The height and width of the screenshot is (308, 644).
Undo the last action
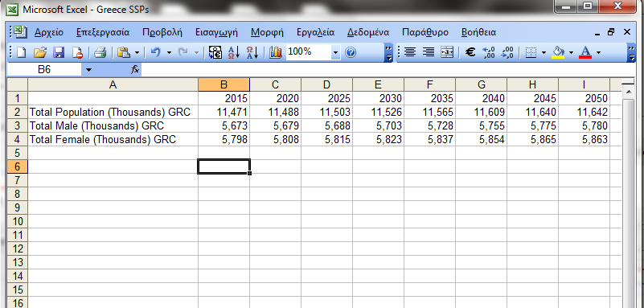tap(155, 52)
